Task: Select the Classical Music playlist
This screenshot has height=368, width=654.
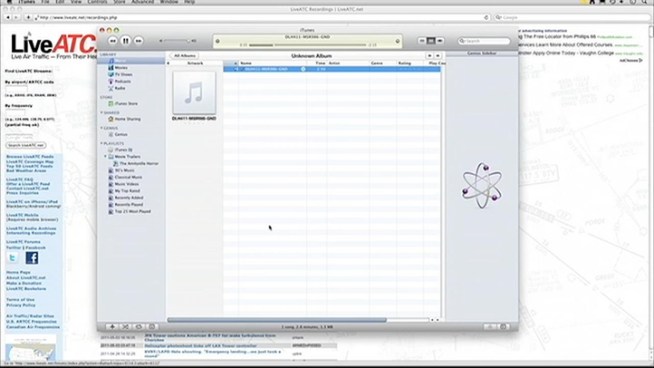Action: tap(128, 177)
